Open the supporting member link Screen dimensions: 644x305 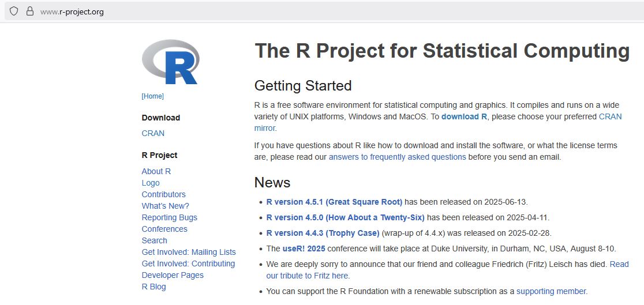[551, 292]
